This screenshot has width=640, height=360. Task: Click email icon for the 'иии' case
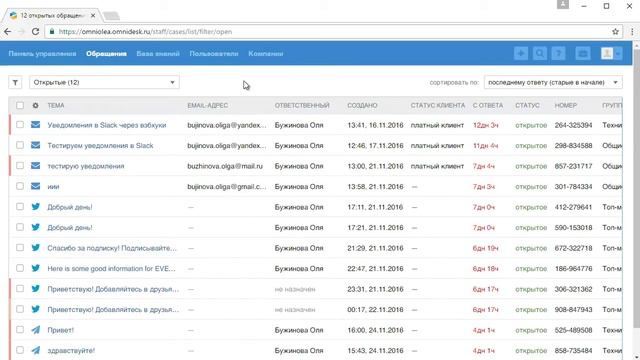pyautogui.click(x=36, y=186)
